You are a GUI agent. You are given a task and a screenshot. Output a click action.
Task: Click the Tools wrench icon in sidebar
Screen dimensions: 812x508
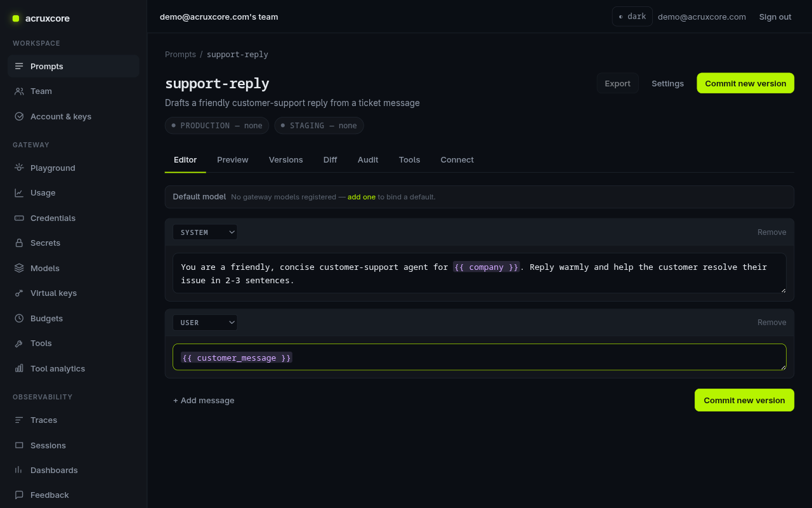pyautogui.click(x=19, y=343)
